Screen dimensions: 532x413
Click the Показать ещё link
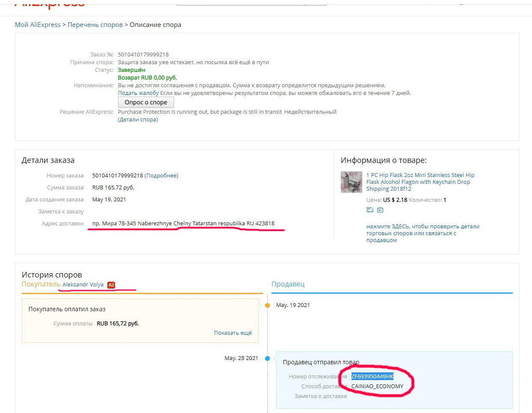(233, 333)
